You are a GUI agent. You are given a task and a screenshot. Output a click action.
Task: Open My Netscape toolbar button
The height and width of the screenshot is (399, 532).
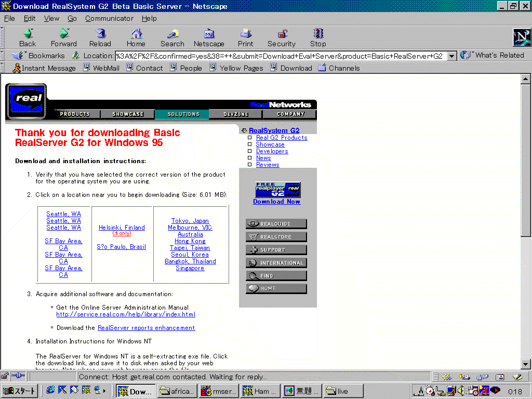coord(209,37)
